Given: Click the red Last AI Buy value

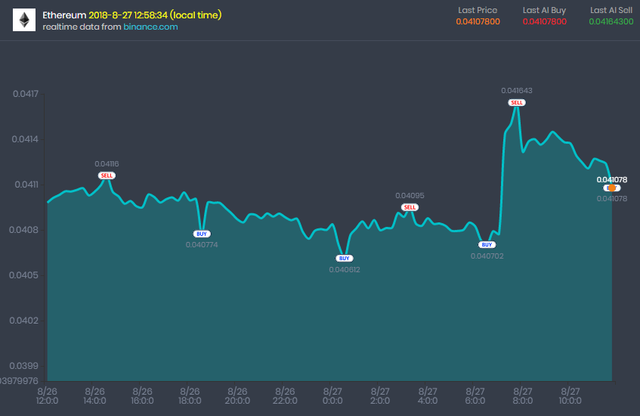Looking at the screenshot, I should point(544,22).
